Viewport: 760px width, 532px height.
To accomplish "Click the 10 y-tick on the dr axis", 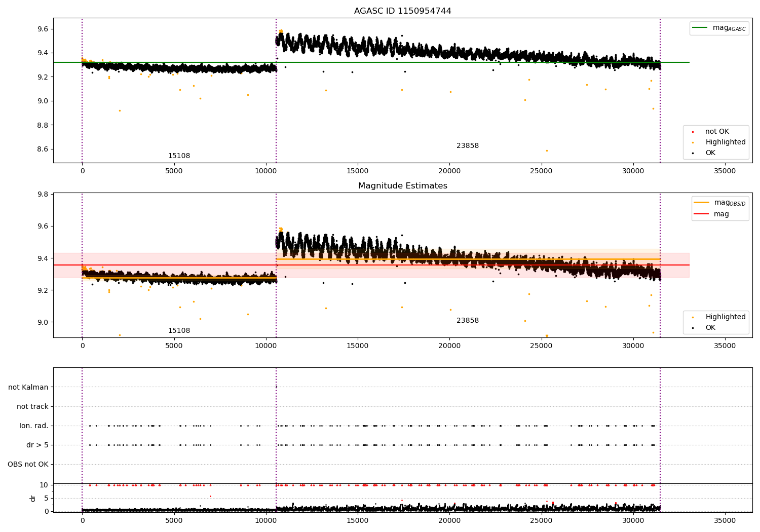I will click(44, 485).
